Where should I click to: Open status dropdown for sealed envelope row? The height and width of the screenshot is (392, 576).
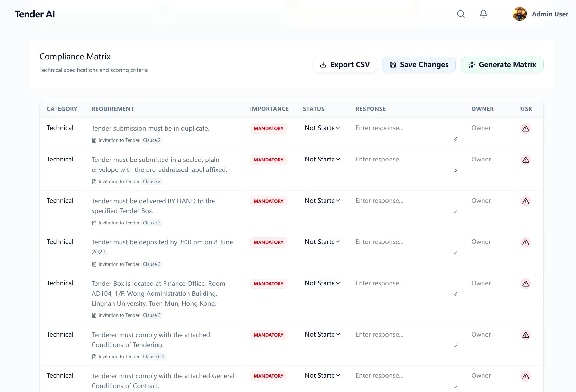322,159
